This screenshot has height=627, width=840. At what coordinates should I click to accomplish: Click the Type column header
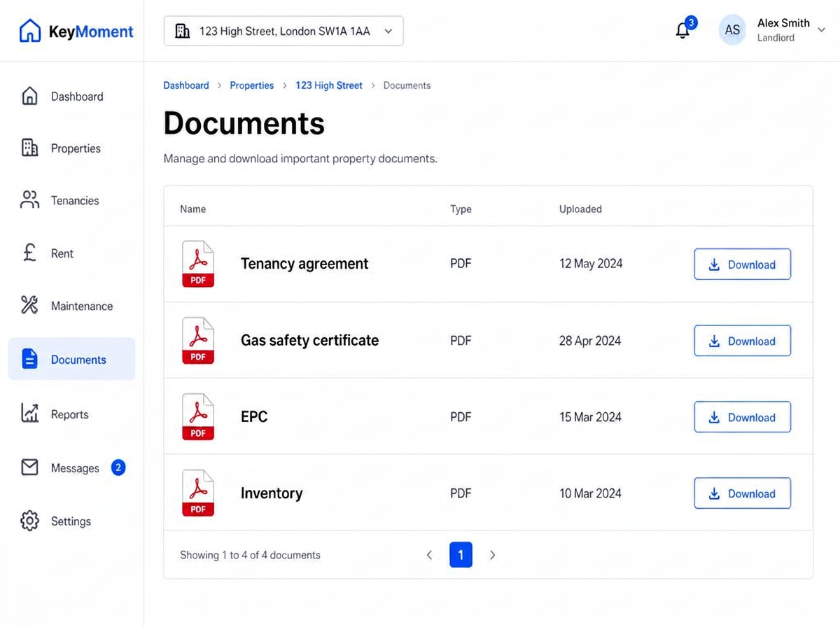(461, 209)
